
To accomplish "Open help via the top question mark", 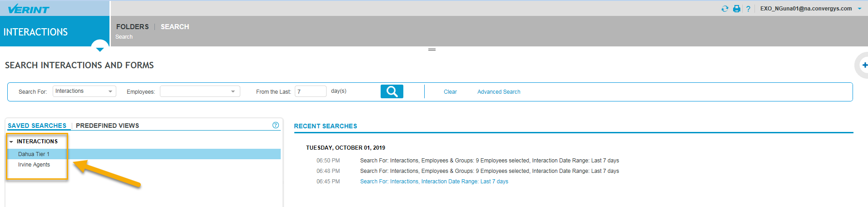I will [748, 9].
